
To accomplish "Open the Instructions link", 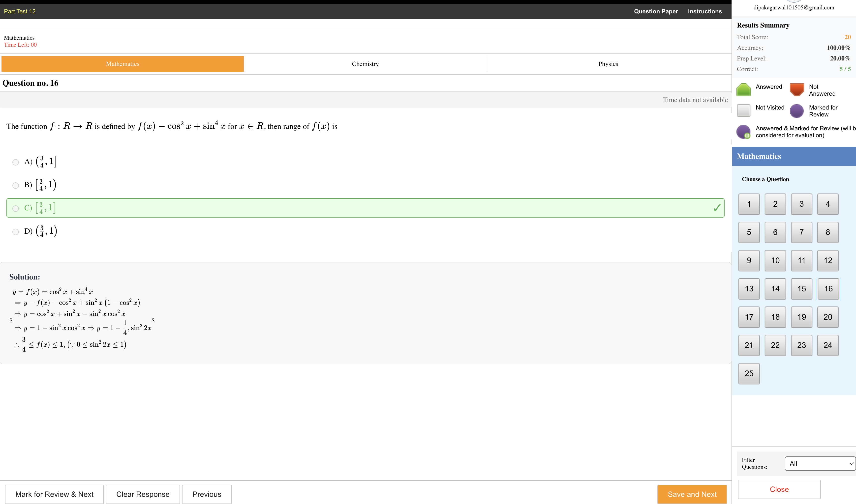I will click(x=704, y=11).
